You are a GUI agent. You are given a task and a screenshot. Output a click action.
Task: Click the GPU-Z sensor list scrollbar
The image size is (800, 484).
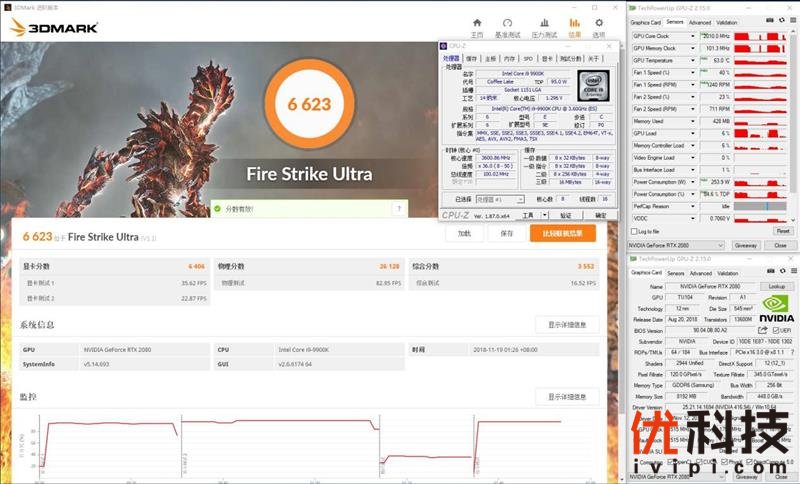click(x=794, y=120)
